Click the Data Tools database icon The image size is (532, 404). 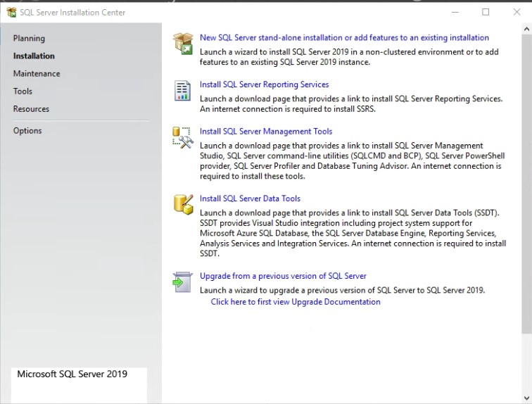coord(183,204)
